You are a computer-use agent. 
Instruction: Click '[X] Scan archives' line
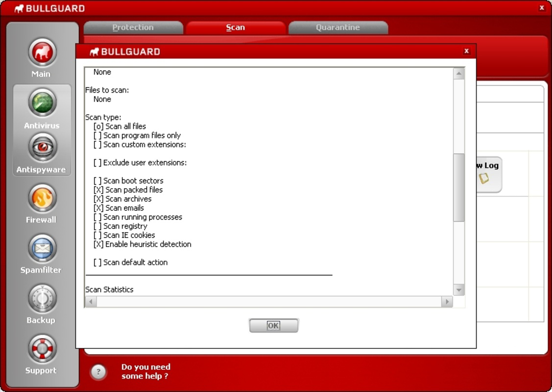point(122,199)
